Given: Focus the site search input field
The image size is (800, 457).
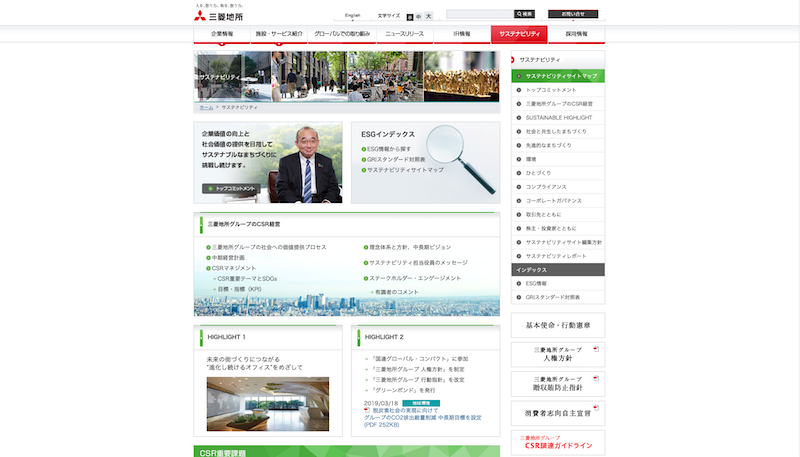Looking at the screenshot, I should click(x=480, y=14).
